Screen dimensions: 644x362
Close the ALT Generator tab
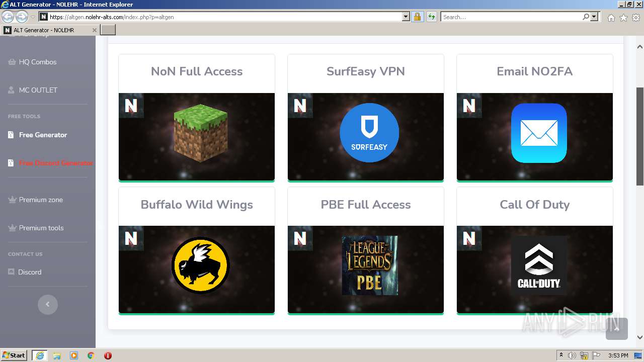[x=94, y=30]
